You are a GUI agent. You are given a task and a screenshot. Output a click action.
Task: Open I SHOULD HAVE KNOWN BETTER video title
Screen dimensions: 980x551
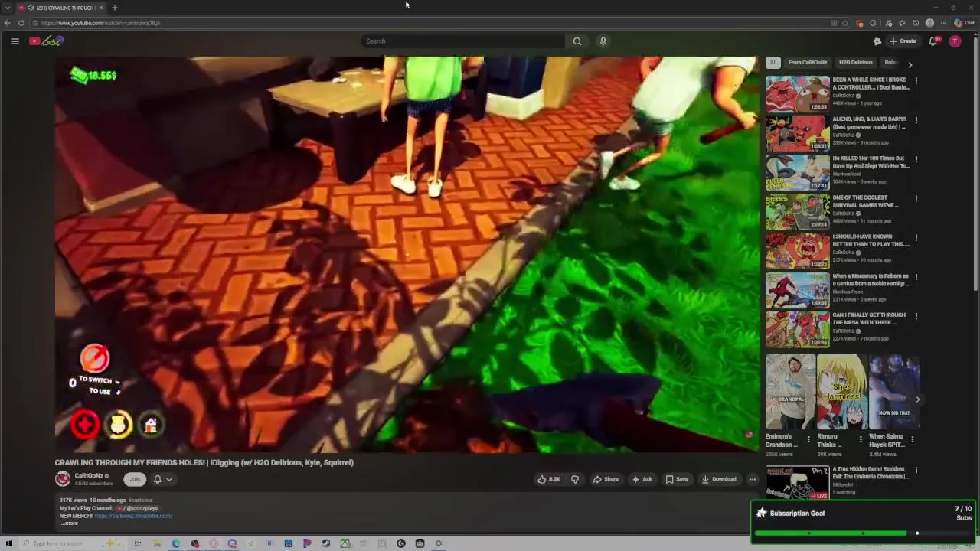tap(871, 240)
